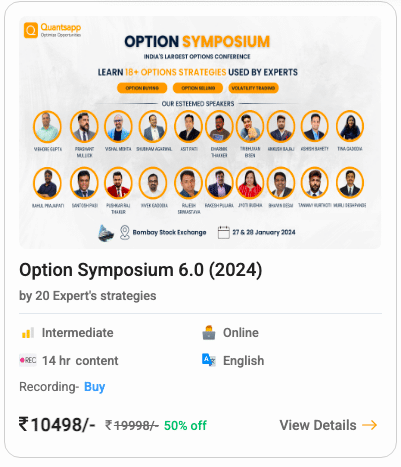This screenshot has height=467, width=401.
Task: Click the Quantsapp logo in the banner
Action: pyautogui.click(x=52, y=30)
